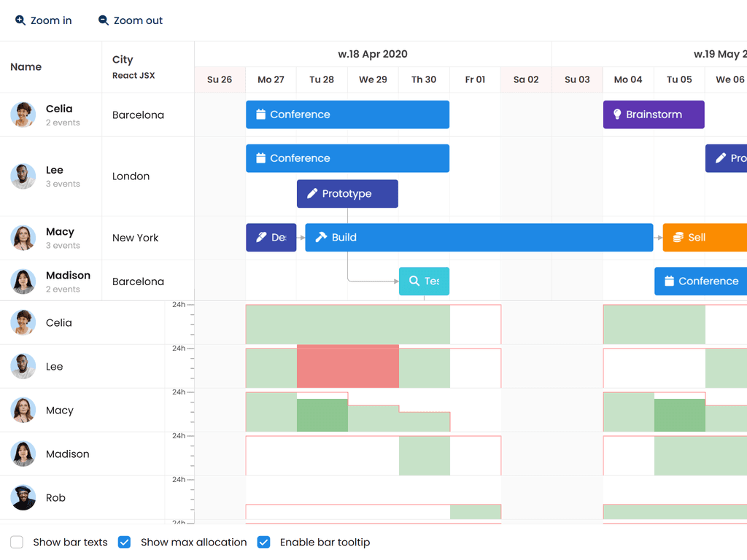Click coins icon on Sell event
Image resolution: width=747 pixels, height=560 pixels.
coord(678,238)
